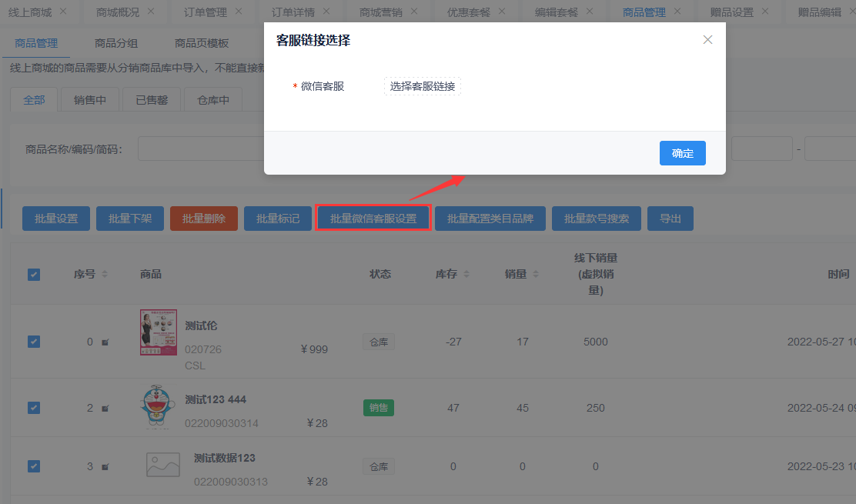856x504 pixels.
Task: Switch to 订单管理 tab
Action: coord(206,12)
